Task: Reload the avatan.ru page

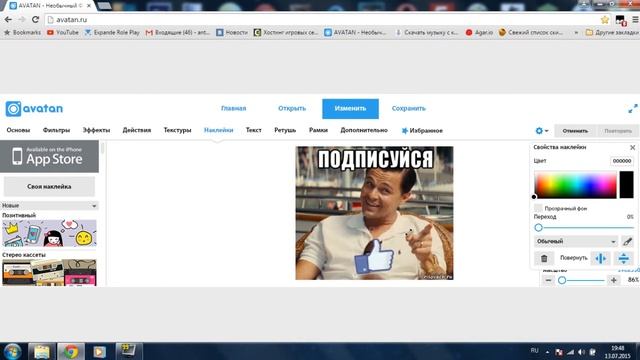Action: (36, 19)
